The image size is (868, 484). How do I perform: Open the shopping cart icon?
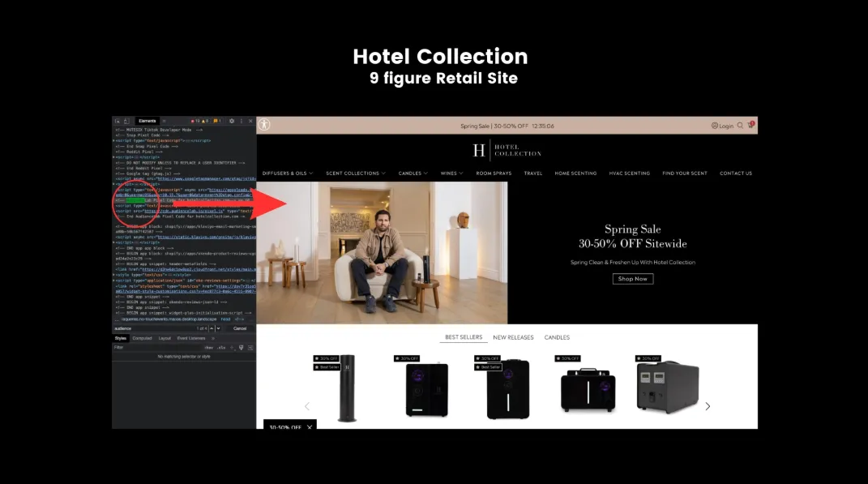tap(750, 125)
